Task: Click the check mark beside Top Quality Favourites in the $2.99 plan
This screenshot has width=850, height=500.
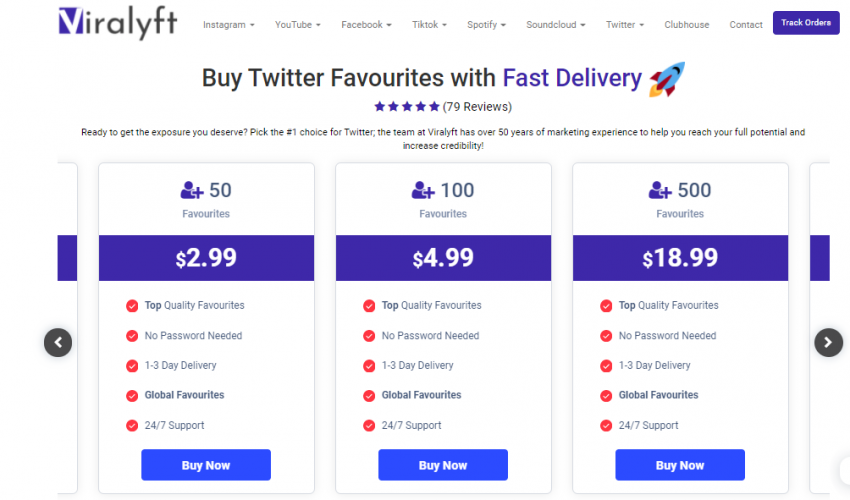Action: 132,306
